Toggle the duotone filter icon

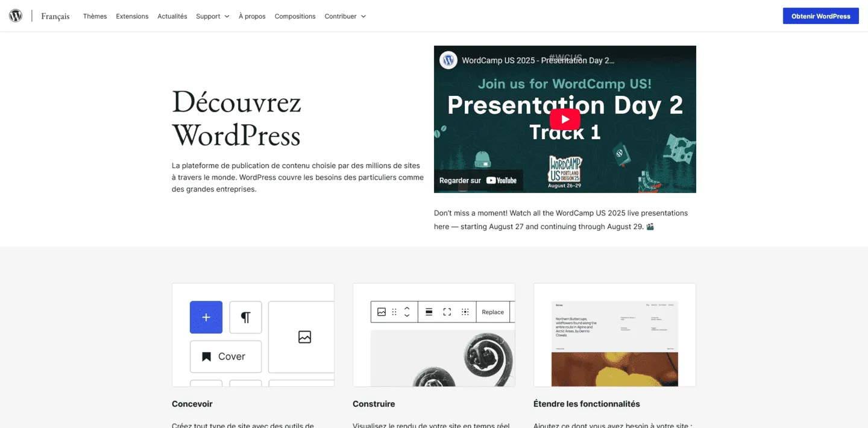pos(465,312)
